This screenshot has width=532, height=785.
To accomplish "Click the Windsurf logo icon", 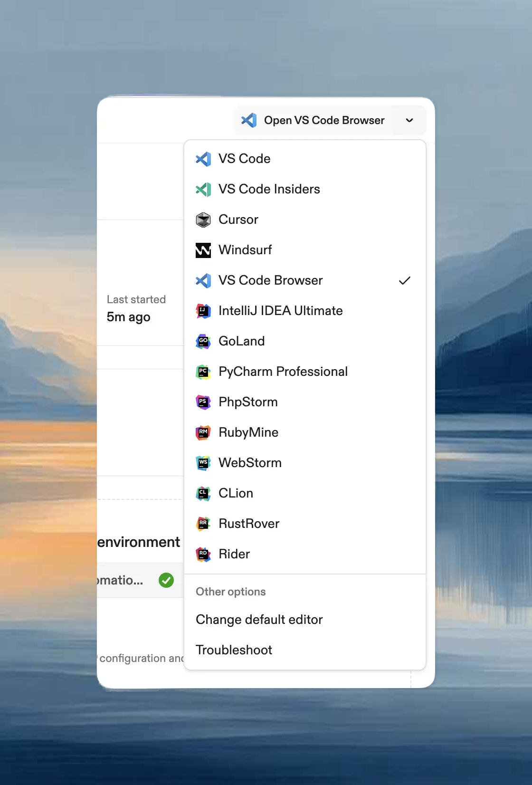I will 203,250.
